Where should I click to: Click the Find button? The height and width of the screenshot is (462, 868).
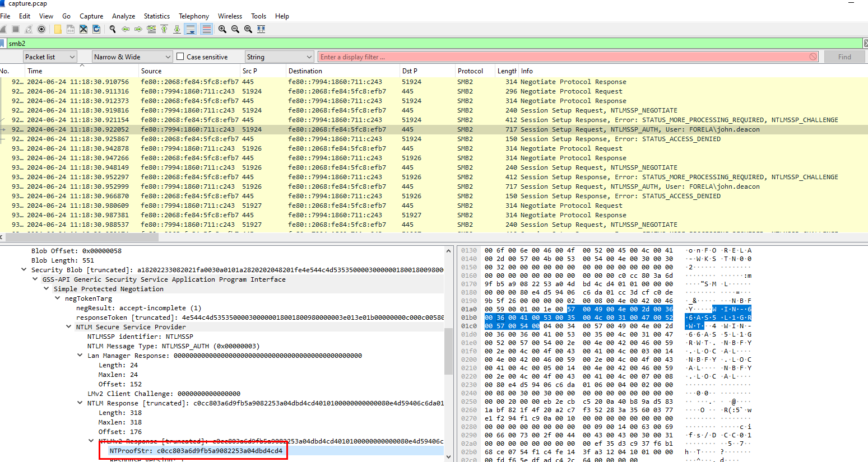point(844,57)
